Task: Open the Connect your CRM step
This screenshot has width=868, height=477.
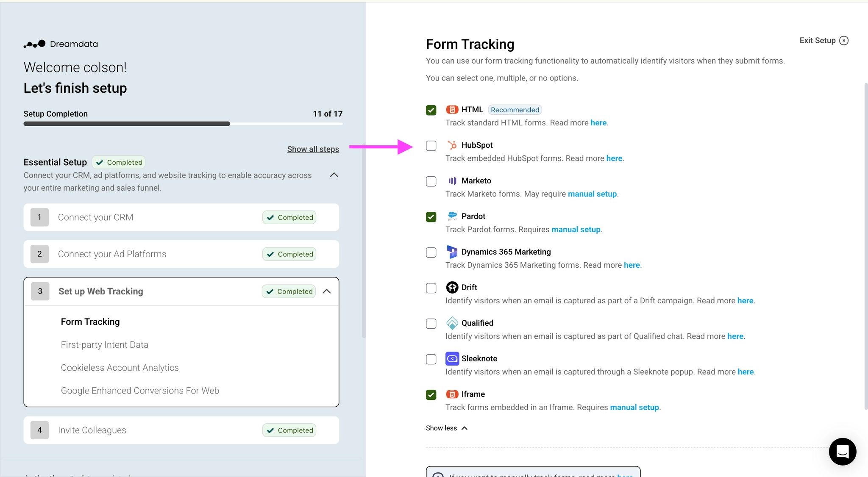Action: click(96, 217)
